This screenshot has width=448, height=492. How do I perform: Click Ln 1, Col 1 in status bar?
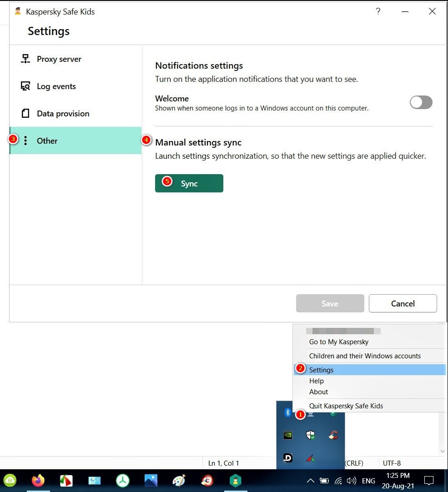(223, 463)
